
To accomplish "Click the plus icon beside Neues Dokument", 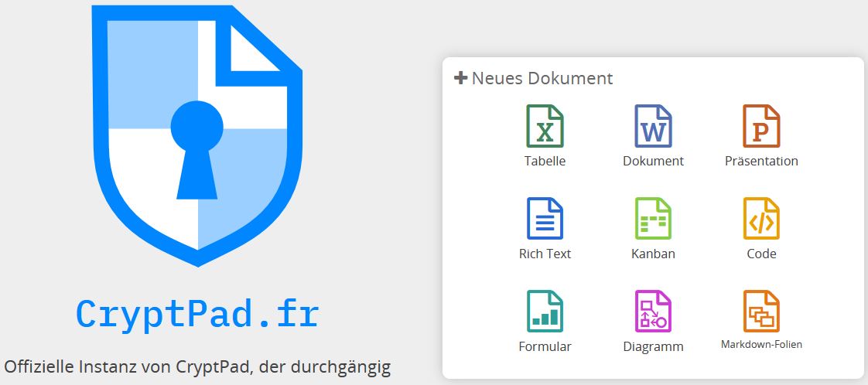I will (461, 78).
